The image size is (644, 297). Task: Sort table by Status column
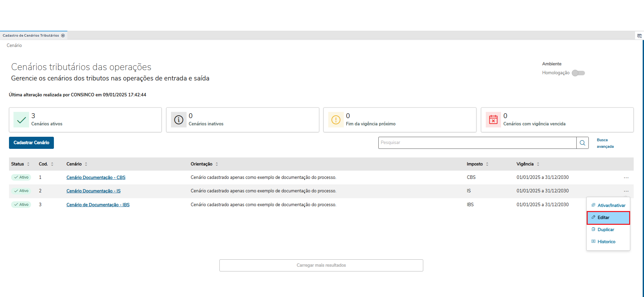click(28, 164)
